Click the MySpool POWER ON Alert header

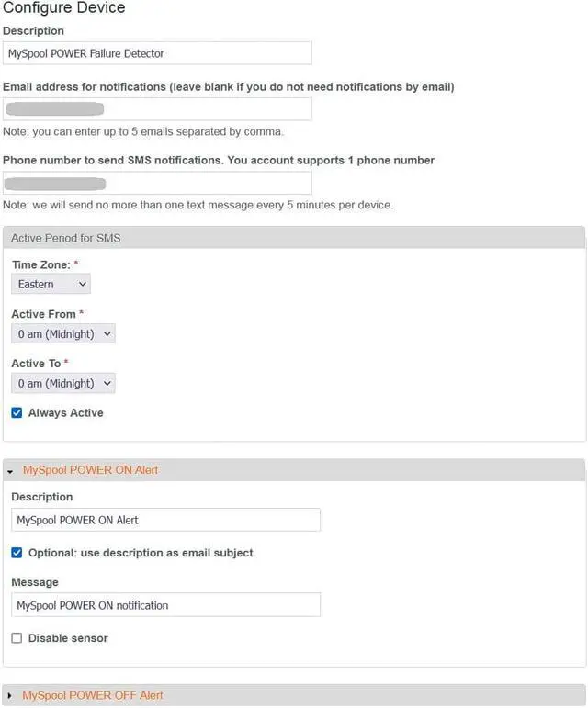pos(90,470)
